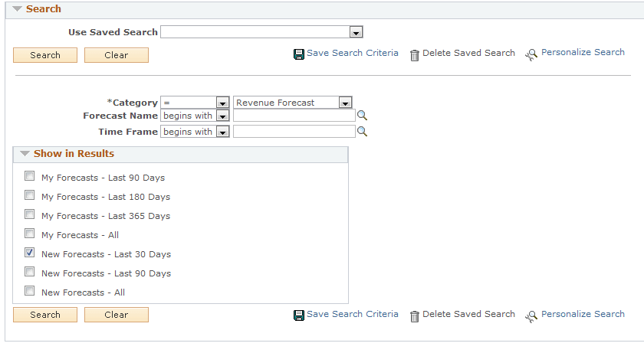Click the bottom Delete Saved Search trash icon
This screenshot has width=644, height=353.
pos(415,316)
